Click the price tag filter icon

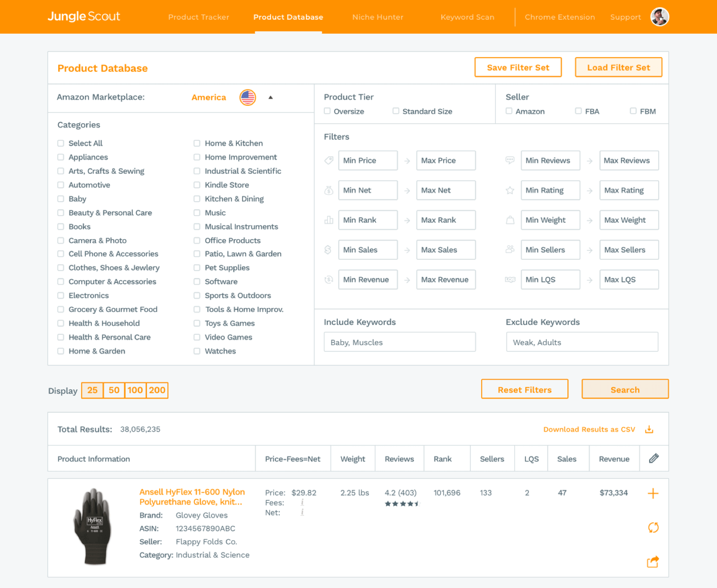coord(329,160)
